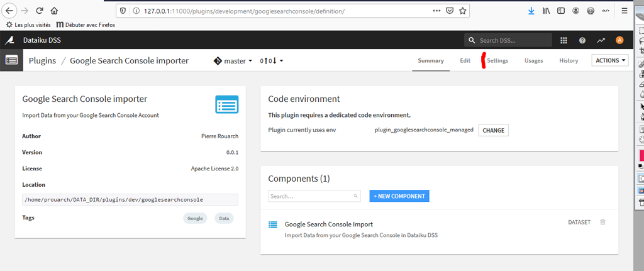Viewport: 644px width, 271px height.
Task: Click the Pocket save icon
Action: [x=450, y=11]
